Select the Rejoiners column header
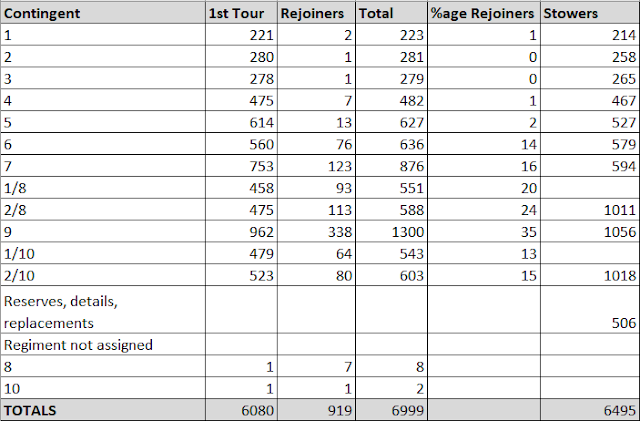Viewport: 640px width, 421px height. (x=316, y=13)
